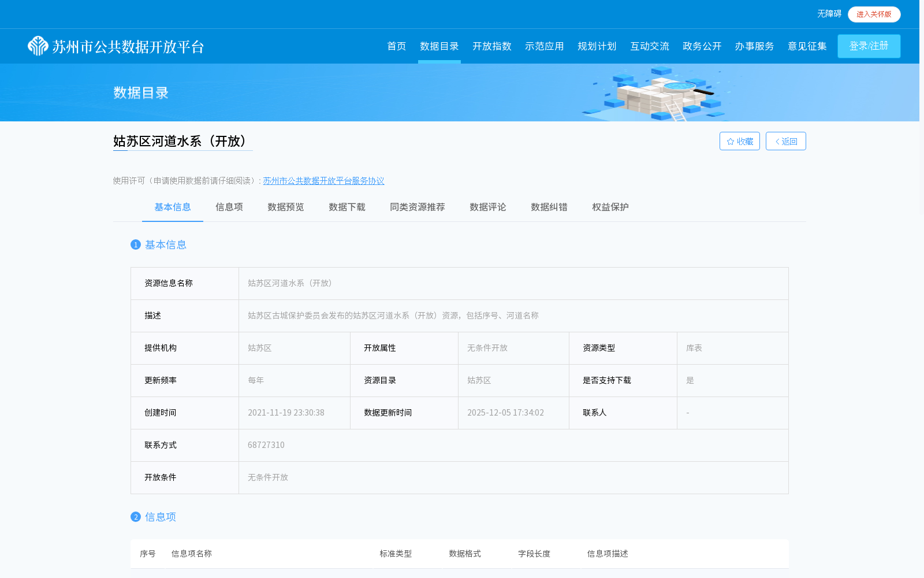Click the back chevron in 返回 button
Screen dimensions: 924x578
[776, 141]
